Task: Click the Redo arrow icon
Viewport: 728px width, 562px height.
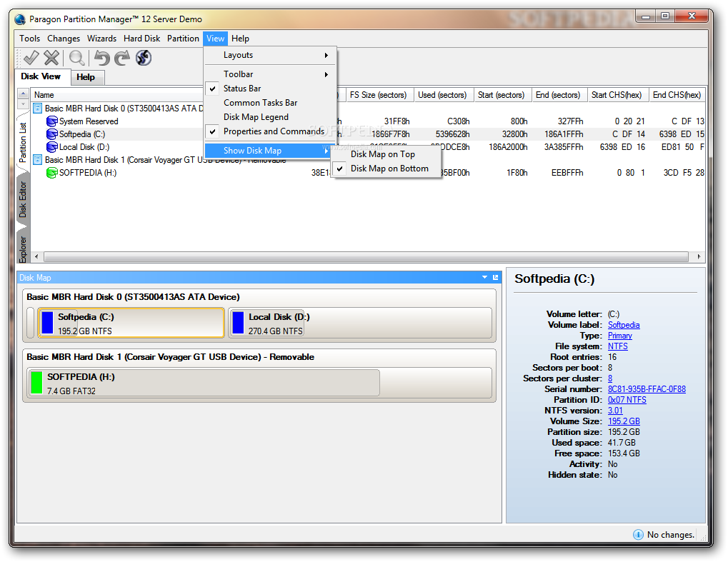Action: [x=123, y=58]
